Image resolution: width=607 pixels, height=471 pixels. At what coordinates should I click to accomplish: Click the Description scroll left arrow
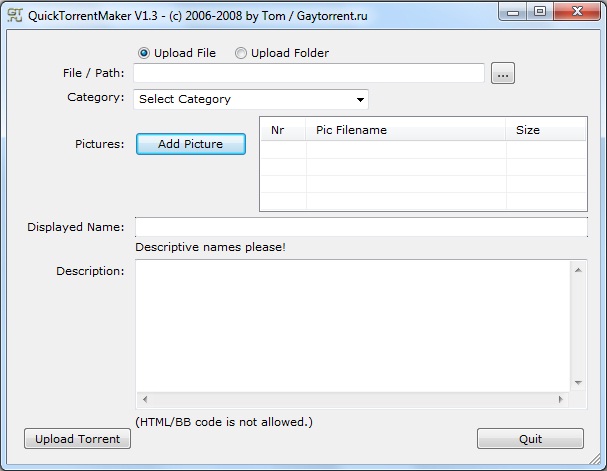(142, 399)
